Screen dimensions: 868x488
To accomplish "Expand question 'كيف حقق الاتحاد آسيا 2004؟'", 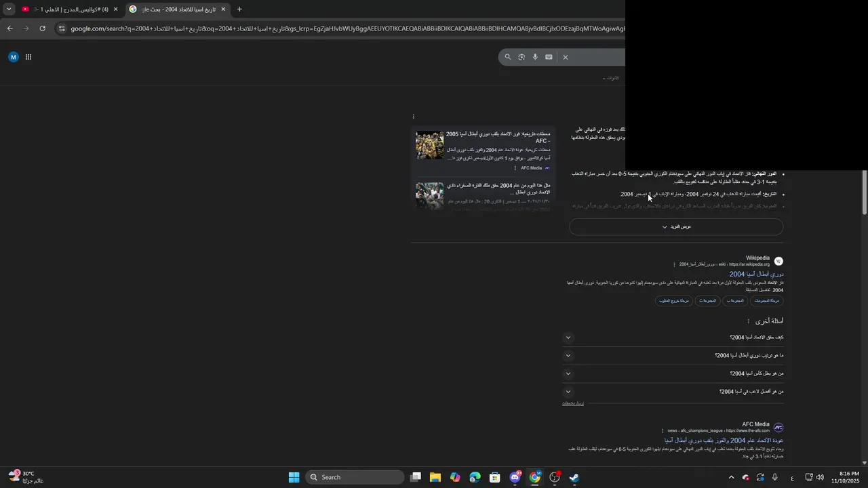I will (x=673, y=338).
